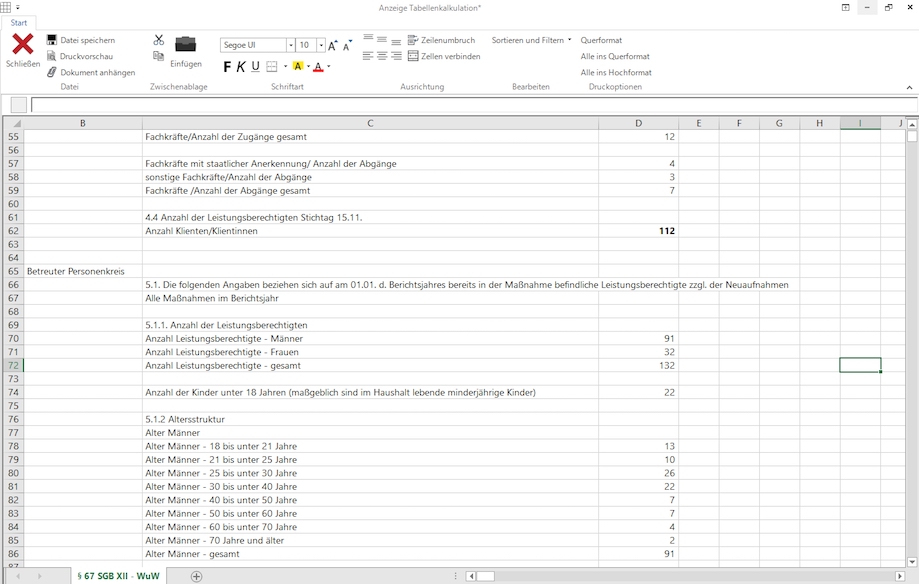Open quick access toolbar customize arrow
Image resolution: width=919 pixels, height=584 pixels.
[x=18, y=8]
